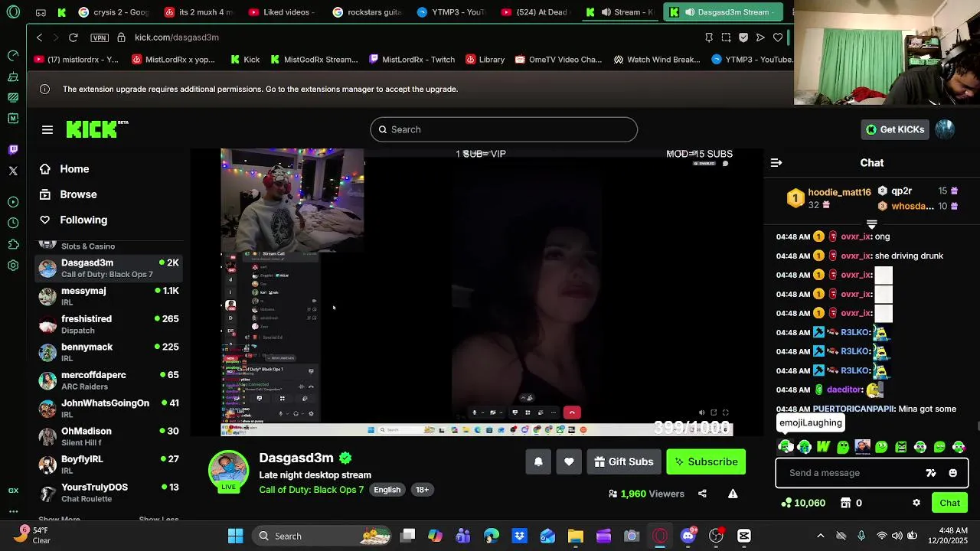Open bennymack channel in sidebar
980x551 pixels.
pyautogui.click(x=110, y=352)
